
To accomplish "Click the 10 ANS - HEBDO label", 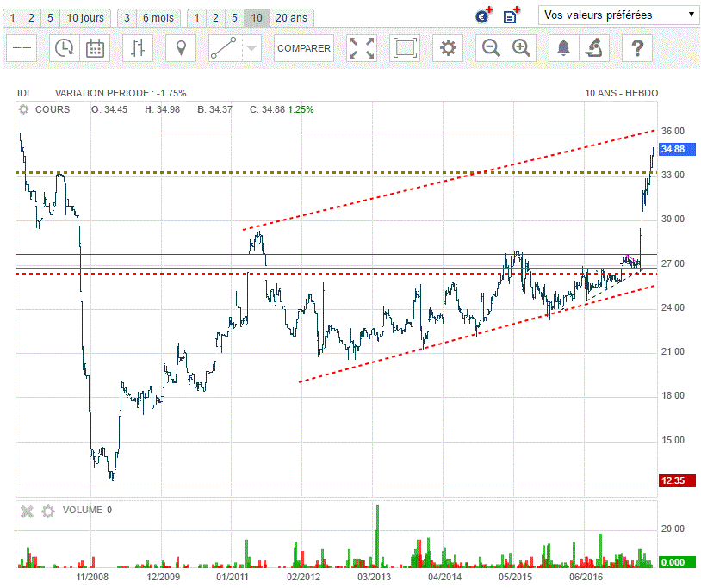I will pyautogui.click(x=622, y=93).
